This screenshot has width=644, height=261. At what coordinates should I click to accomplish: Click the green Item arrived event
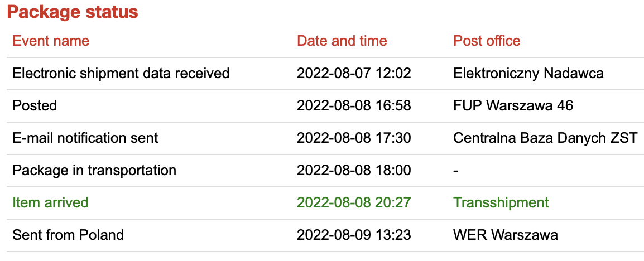click(50, 202)
